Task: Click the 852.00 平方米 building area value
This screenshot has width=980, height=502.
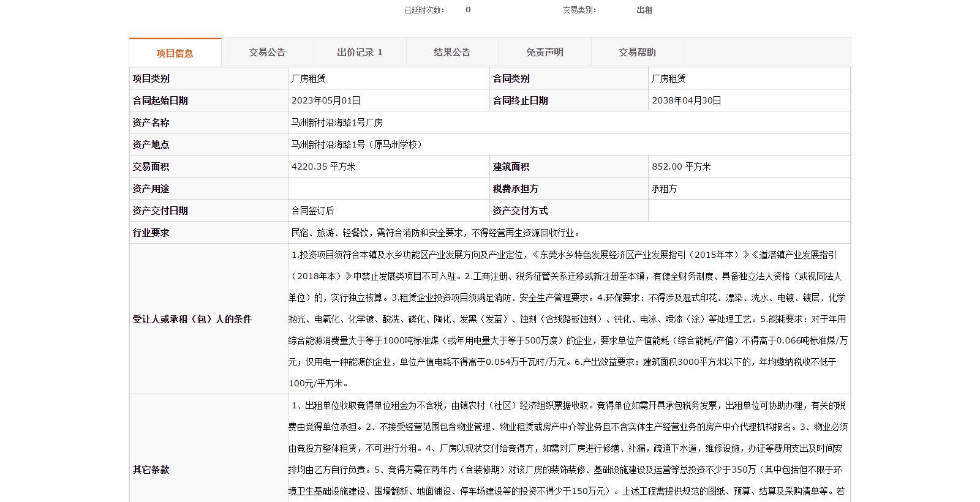Action: [x=681, y=167]
